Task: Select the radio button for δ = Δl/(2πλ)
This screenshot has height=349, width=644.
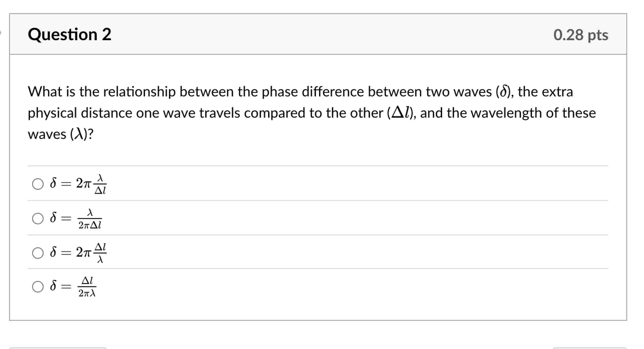Action: coord(38,287)
